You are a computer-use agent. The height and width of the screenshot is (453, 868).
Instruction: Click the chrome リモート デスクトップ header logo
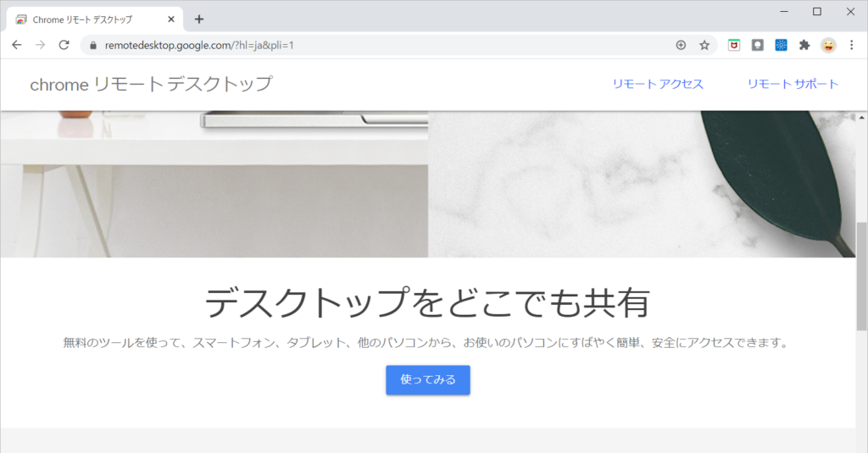coord(151,84)
